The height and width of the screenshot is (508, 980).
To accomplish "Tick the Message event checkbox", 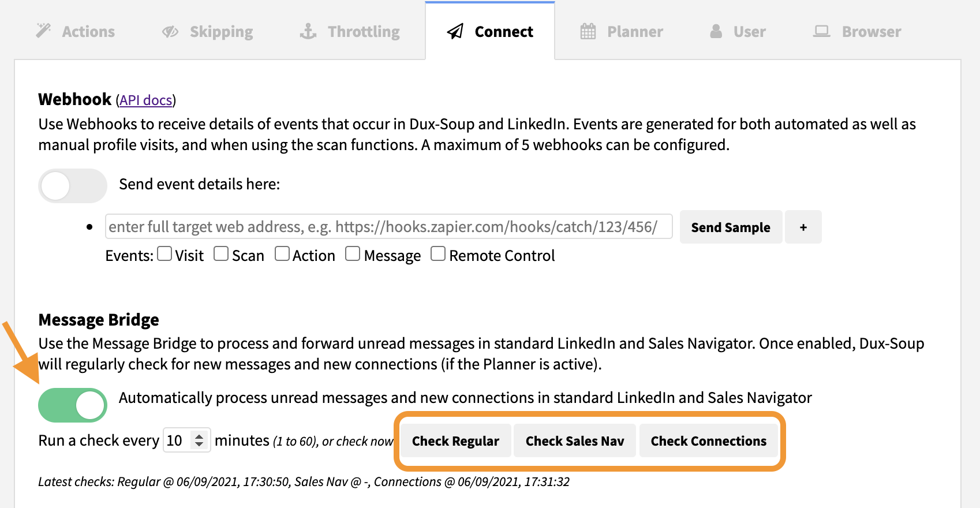I will coord(353,254).
